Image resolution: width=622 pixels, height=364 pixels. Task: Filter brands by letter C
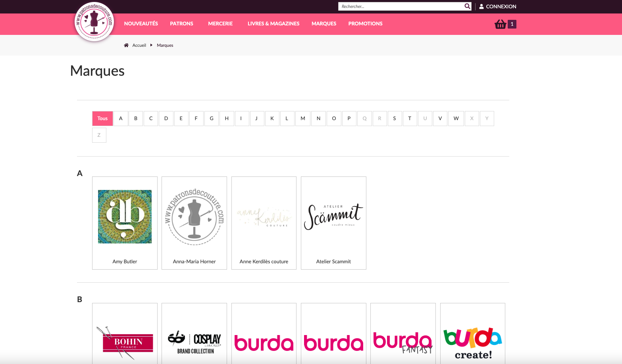(x=151, y=119)
